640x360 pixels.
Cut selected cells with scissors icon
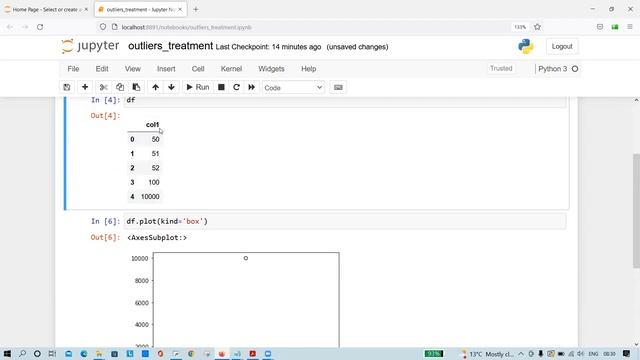tap(104, 87)
